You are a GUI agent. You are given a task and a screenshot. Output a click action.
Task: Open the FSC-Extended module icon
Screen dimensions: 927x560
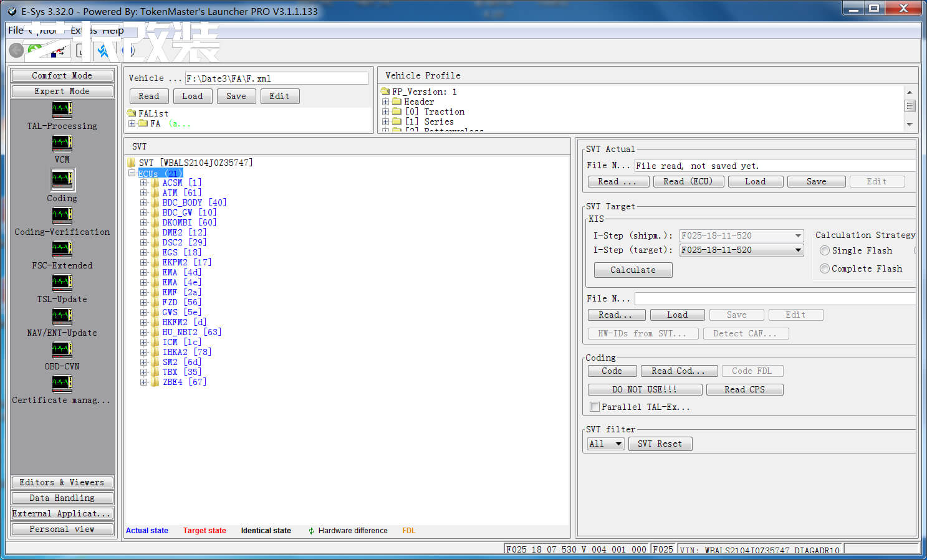coord(62,249)
